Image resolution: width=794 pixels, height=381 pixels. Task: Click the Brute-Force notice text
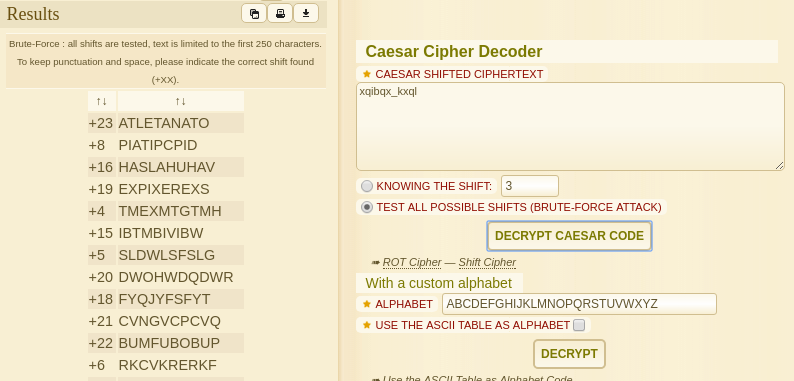pyautogui.click(x=165, y=61)
